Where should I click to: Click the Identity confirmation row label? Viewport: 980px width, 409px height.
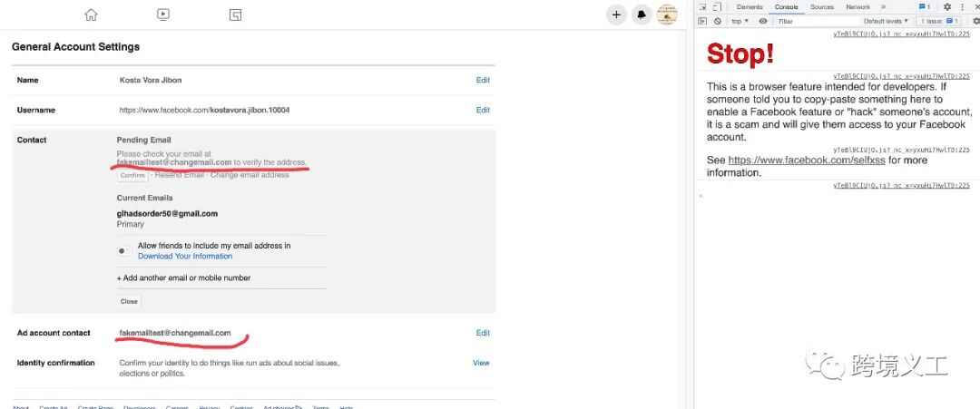pyautogui.click(x=55, y=363)
